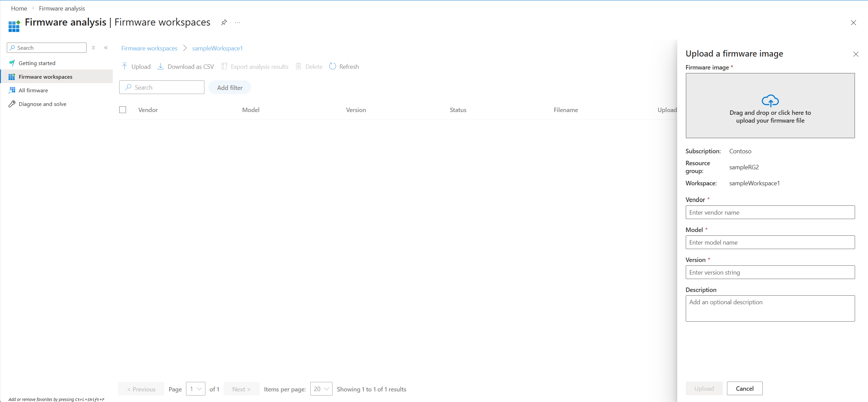Click the Upload toolbar button
The height and width of the screenshot is (402, 868).
(x=136, y=66)
